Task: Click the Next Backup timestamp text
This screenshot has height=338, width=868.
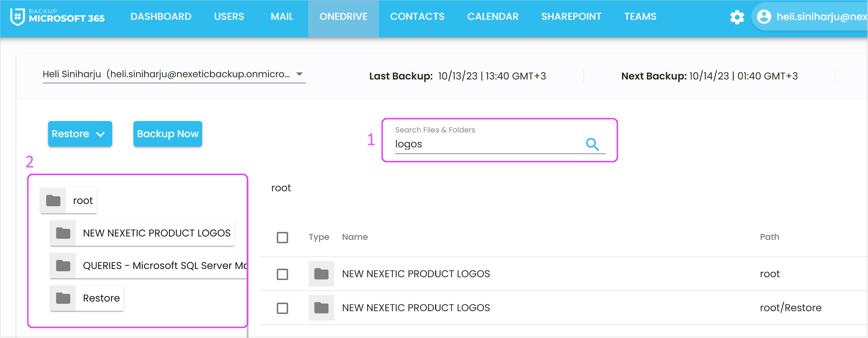Action: pos(743,76)
